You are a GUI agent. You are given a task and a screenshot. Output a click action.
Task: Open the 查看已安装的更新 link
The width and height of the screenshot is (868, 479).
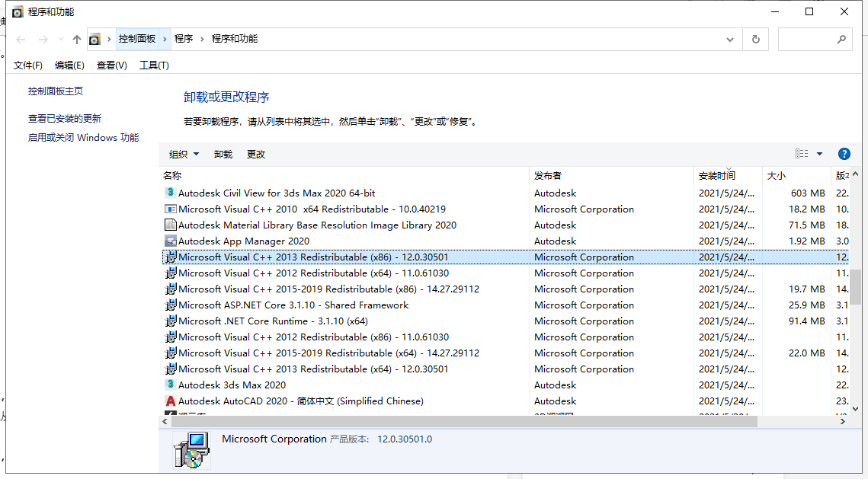pyautogui.click(x=65, y=118)
